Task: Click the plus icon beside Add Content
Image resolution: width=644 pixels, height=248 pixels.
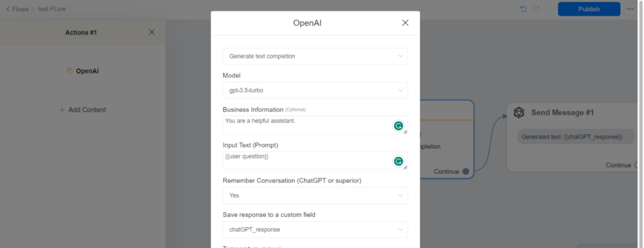Action: (x=62, y=110)
